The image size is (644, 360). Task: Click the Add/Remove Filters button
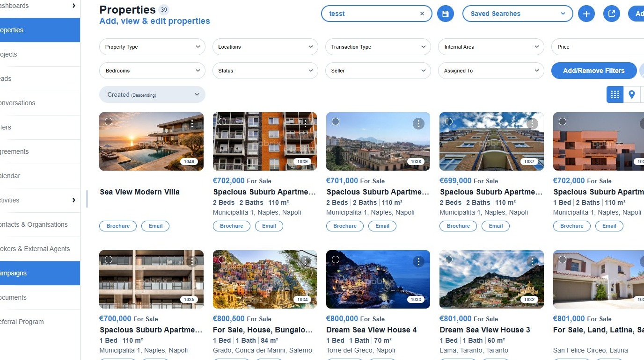(594, 71)
